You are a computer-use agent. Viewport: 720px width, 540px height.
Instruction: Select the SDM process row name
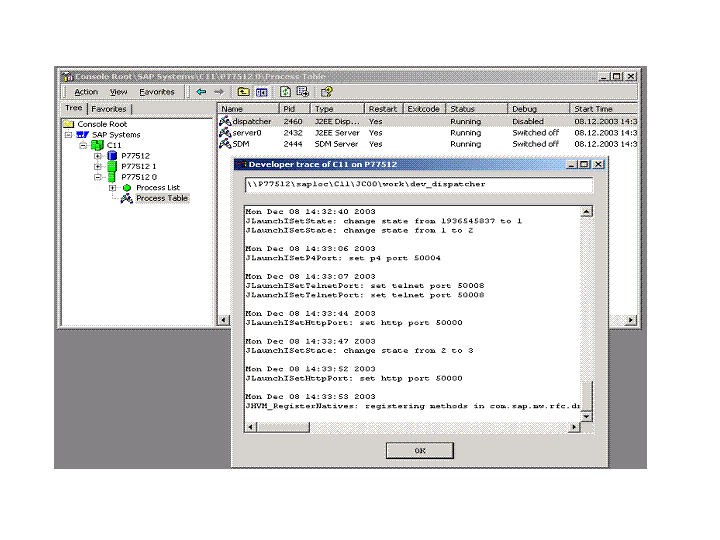pos(241,144)
